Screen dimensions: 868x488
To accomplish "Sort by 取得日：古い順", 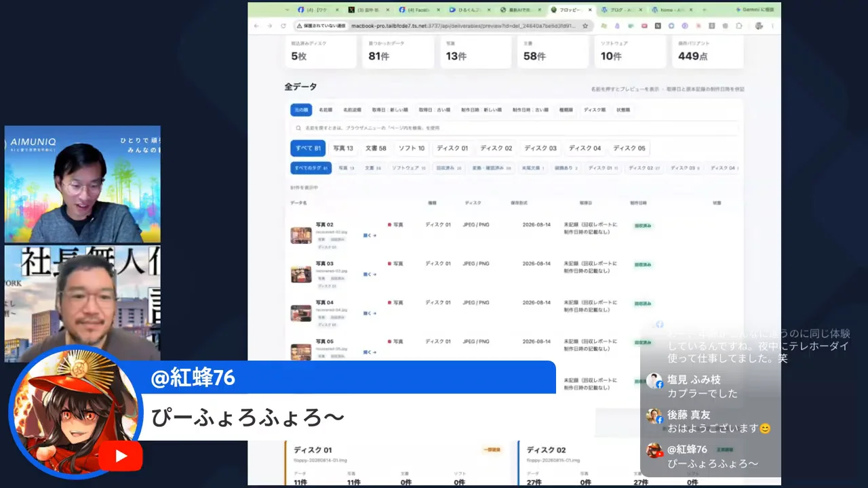I will 434,110.
